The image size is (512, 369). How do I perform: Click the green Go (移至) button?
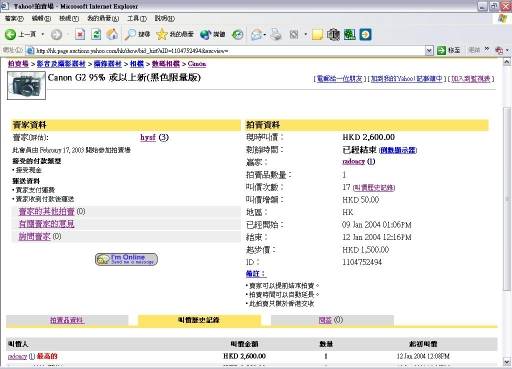pos(449,51)
